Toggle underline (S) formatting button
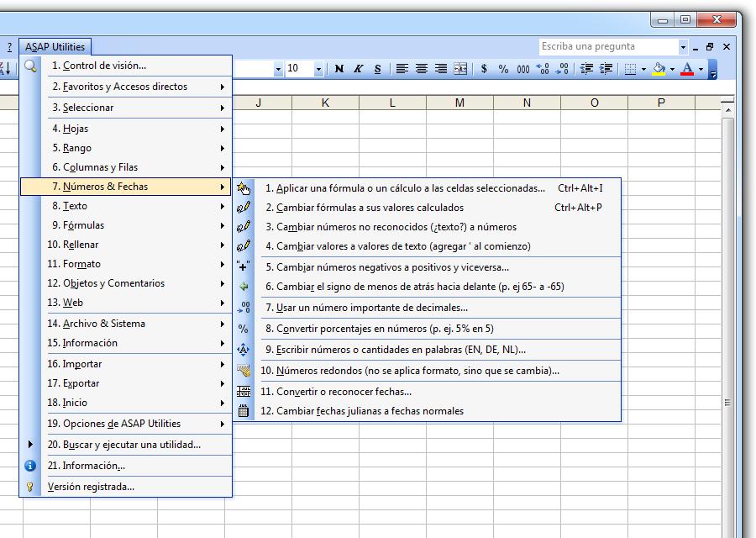Screen dimensions: 756x538 (377, 69)
